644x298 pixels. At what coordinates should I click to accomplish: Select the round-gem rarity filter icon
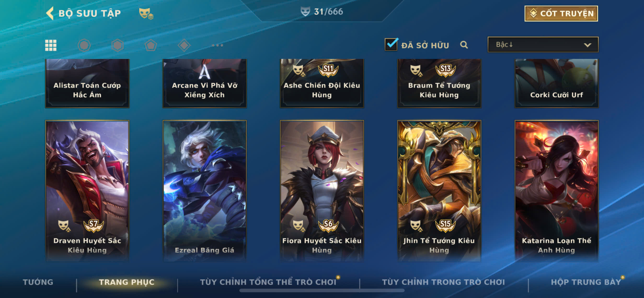coord(84,45)
